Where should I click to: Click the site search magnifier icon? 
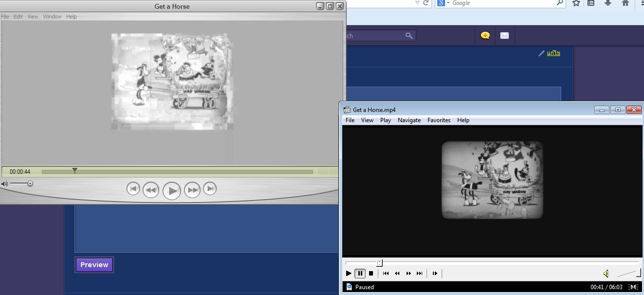click(409, 36)
